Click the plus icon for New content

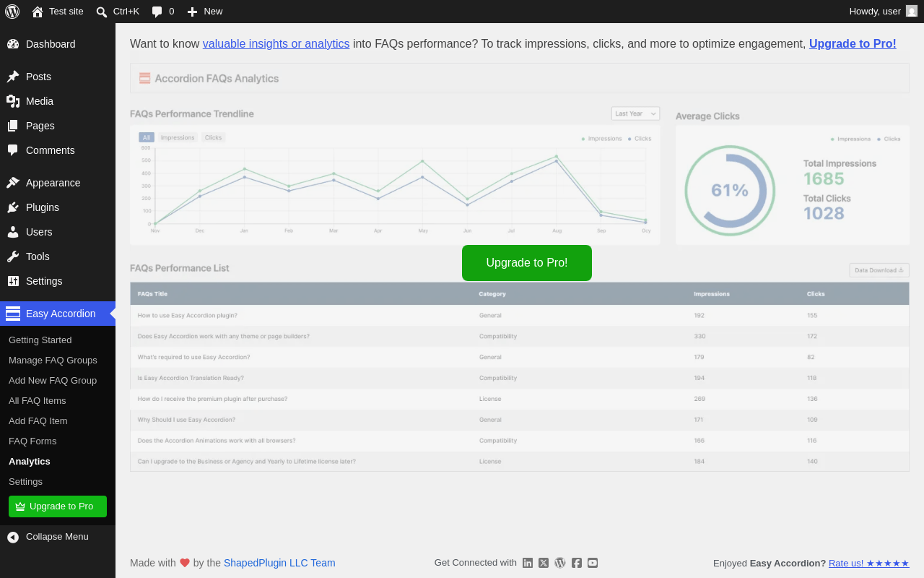pos(192,12)
